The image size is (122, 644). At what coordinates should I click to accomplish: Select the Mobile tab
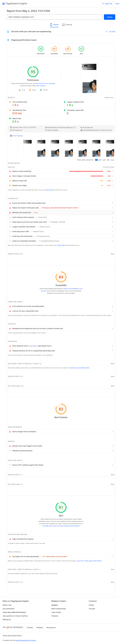pos(54,25)
